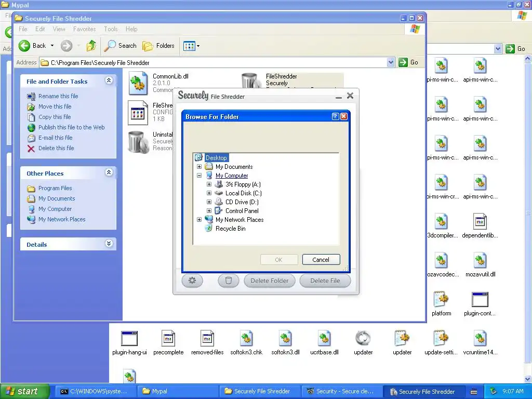Click Move this file

click(55, 107)
